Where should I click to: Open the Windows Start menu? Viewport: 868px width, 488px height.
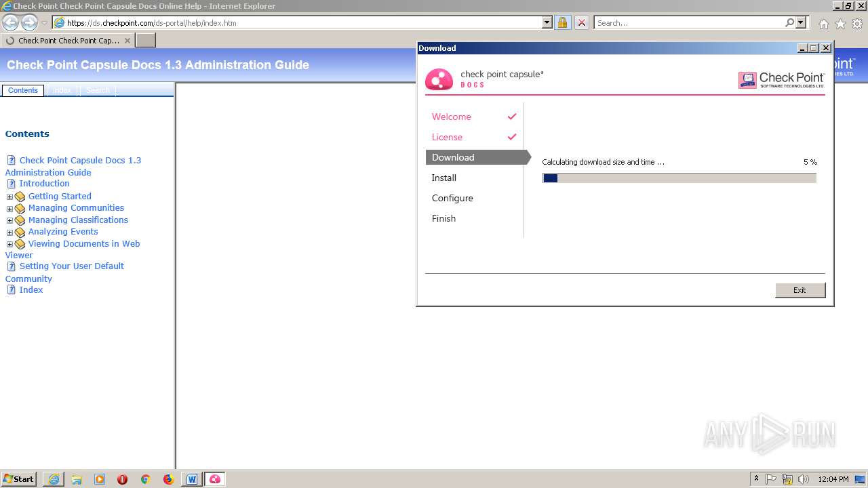(19, 479)
